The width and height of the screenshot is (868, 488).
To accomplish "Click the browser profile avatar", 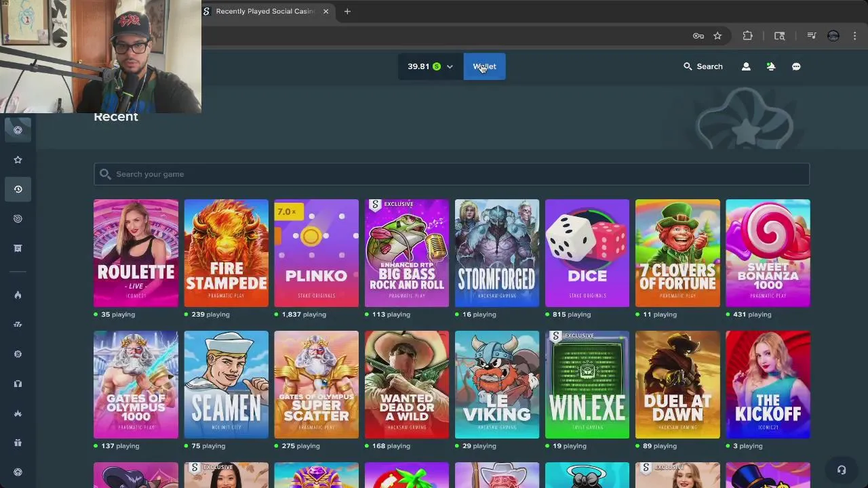I will click(833, 36).
